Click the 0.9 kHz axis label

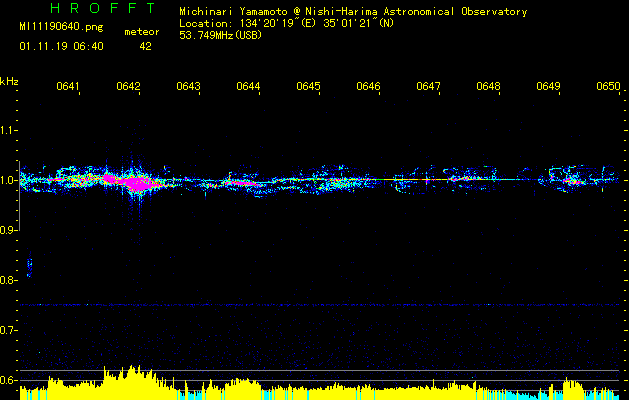9,230
